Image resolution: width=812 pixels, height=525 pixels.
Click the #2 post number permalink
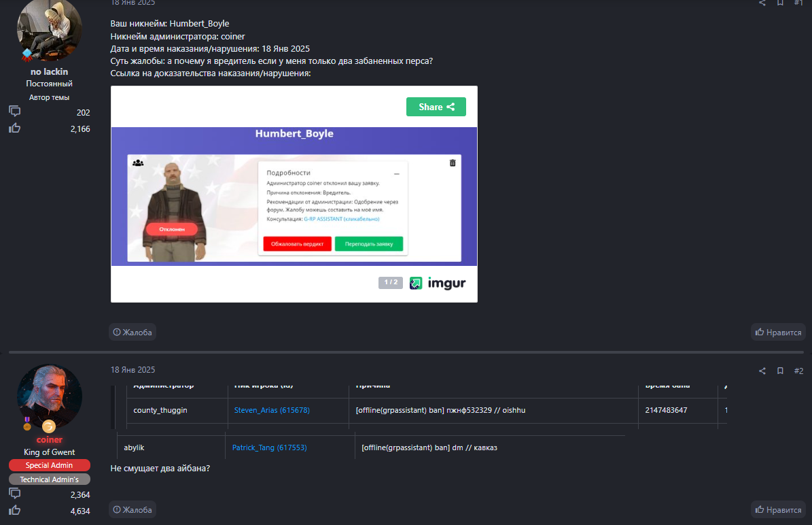click(798, 371)
